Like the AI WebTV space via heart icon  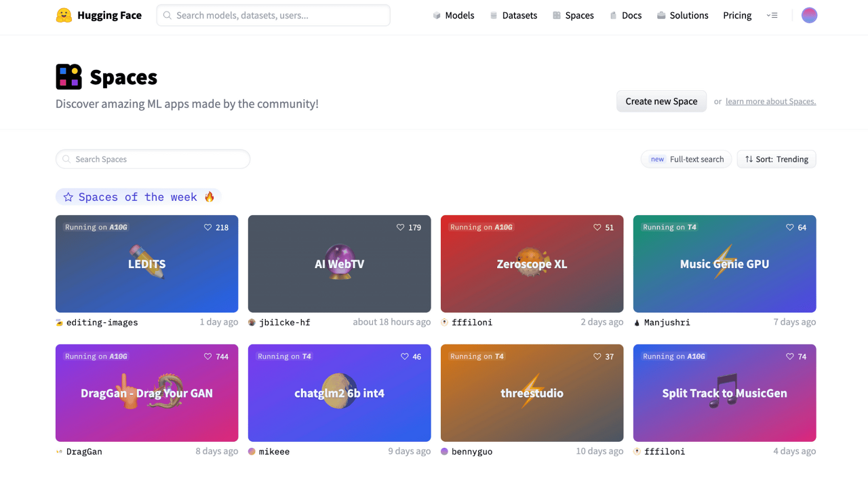[x=401, y=227]
